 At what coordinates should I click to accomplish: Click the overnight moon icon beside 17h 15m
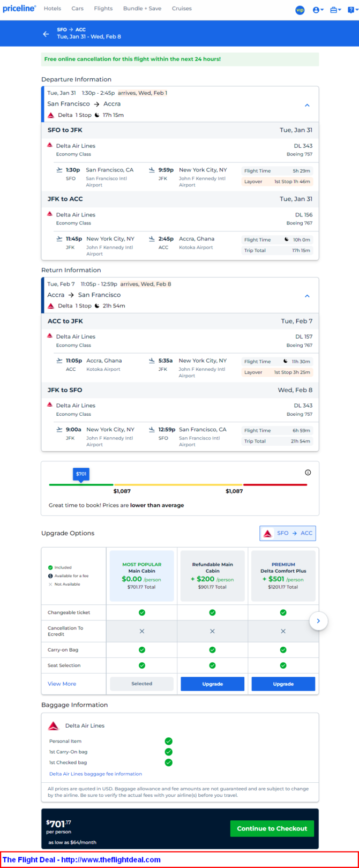pos(97,115)
